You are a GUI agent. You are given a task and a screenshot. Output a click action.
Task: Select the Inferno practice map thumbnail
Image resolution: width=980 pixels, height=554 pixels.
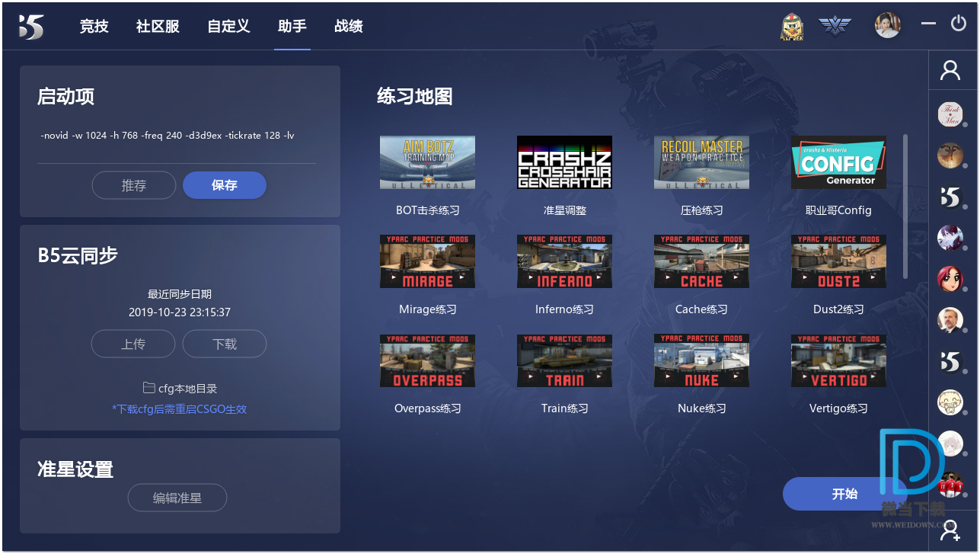(564, 261)
